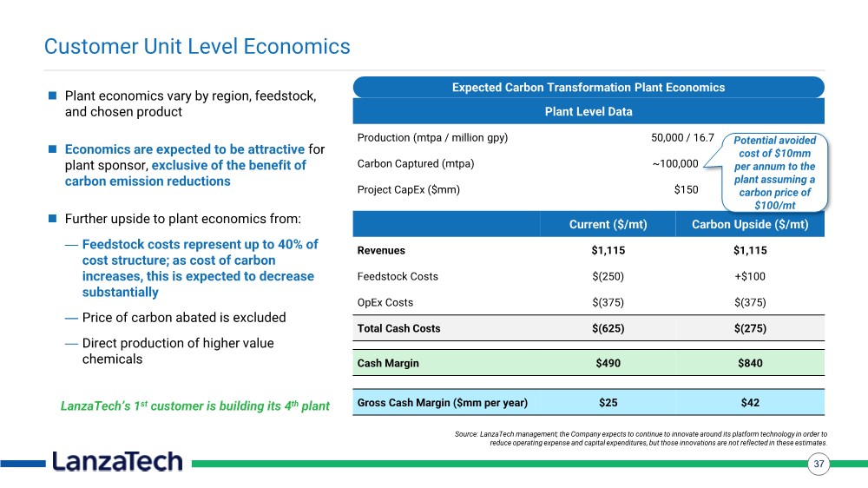The height and width of the screenshot is (488, 868).
Task: Click the $25 gross cash margin value
Action: click(x=608, y=403)
